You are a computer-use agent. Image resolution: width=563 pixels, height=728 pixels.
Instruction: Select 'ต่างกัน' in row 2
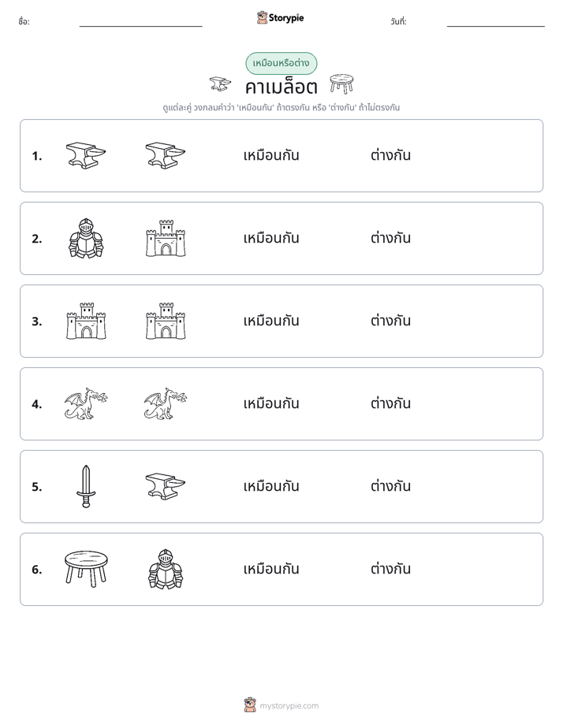[x=390, y=238]
